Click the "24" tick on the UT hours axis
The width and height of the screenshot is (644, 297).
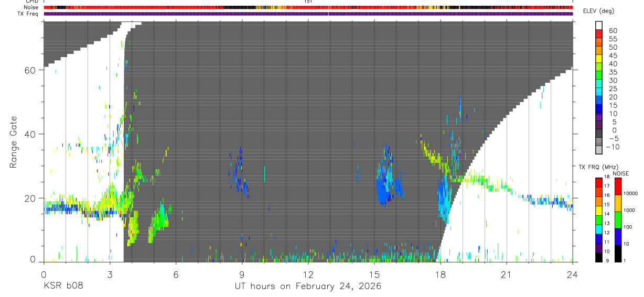pos(573,274)
